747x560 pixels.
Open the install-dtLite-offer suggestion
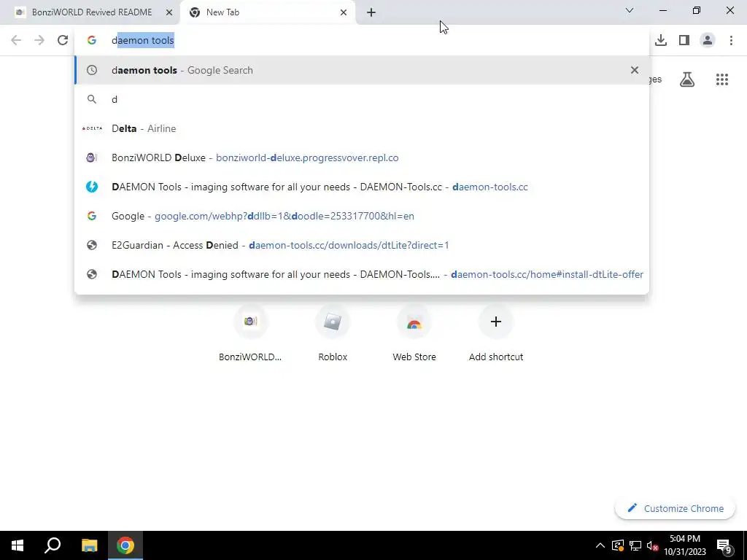tap(362, 274)
